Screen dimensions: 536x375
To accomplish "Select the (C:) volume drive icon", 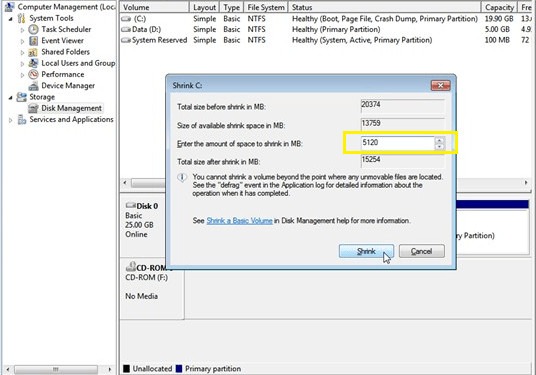I will 126,19.
